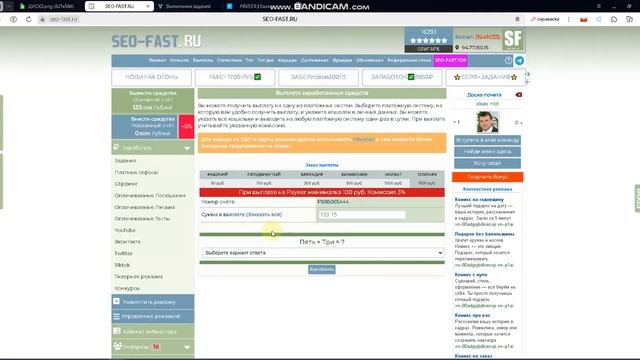640x360 pixels.
Task: Click the five-star rating in the header
Action: point(429,40)
